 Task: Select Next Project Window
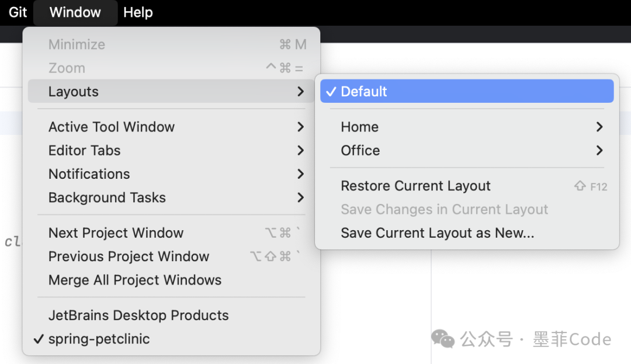pos(116,233)
